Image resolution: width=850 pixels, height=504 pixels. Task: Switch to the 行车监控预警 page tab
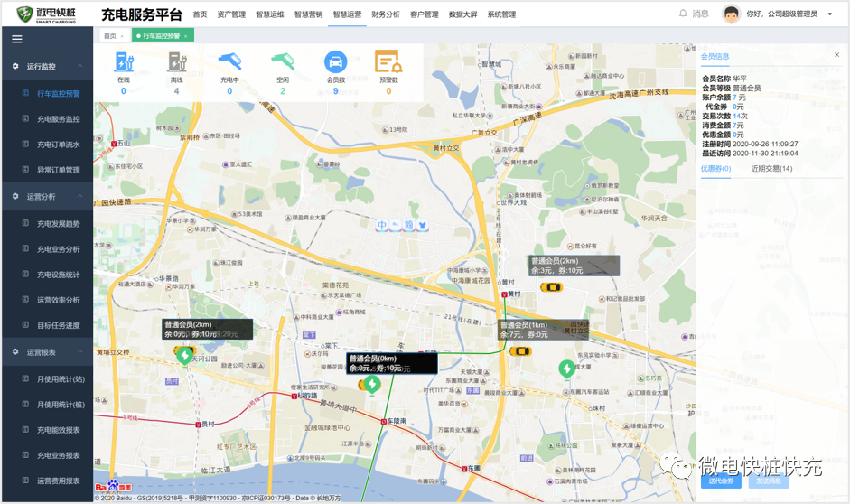[163, 36]
